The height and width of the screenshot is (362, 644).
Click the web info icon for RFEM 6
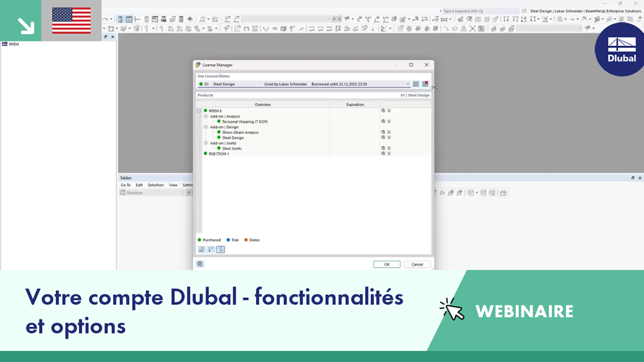(383, 111)
